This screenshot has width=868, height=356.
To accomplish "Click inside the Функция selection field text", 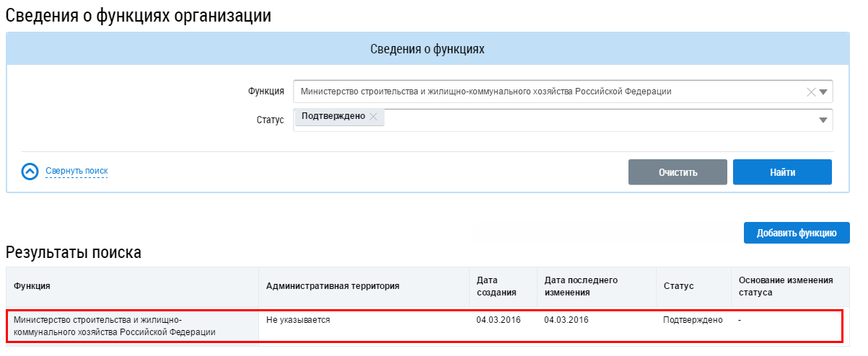I will (x=486, y=92).
